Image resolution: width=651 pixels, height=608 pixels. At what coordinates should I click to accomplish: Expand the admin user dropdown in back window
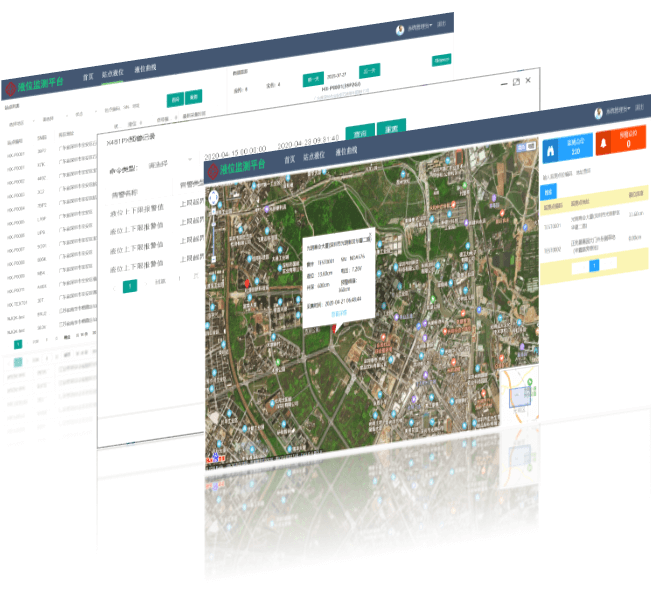[x=419, y=27]
